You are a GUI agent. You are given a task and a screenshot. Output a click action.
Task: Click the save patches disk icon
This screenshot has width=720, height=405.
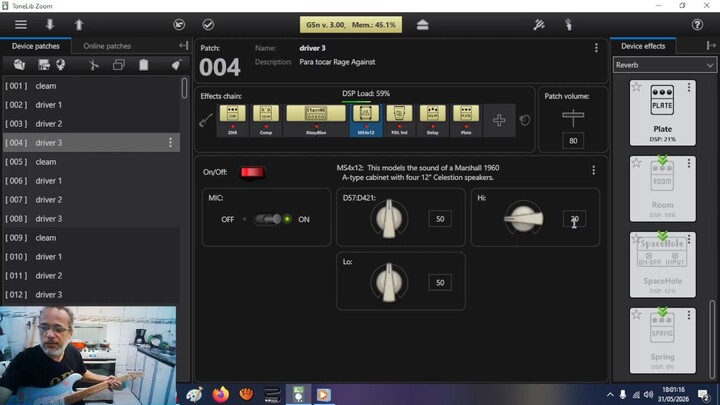click(44, 65)
